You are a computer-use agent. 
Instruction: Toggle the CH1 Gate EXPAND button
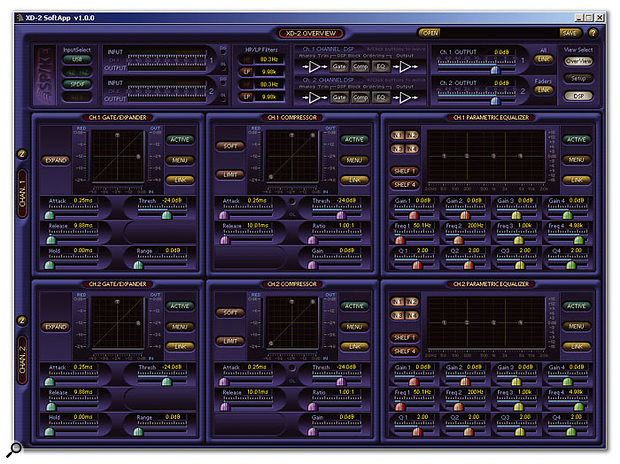tap(56, 160)
